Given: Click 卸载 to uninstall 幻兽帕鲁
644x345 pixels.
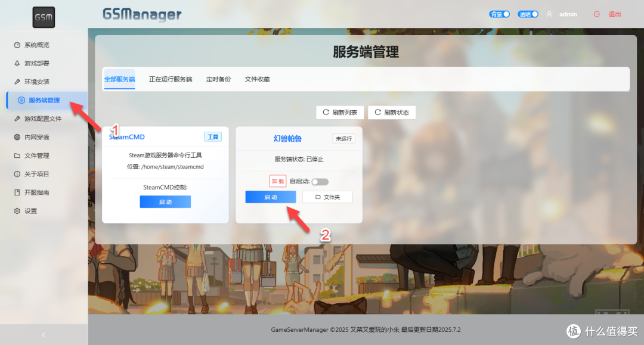Looking at the screenshot, I should 277,181.
